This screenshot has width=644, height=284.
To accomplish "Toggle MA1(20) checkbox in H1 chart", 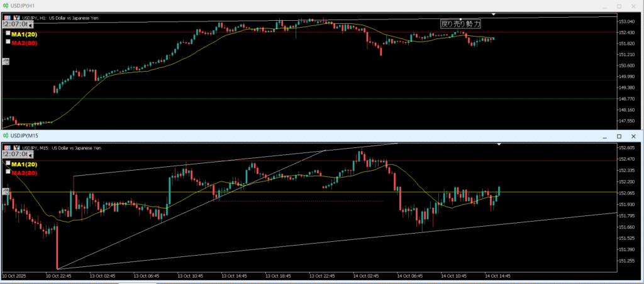I will [8, 34].
